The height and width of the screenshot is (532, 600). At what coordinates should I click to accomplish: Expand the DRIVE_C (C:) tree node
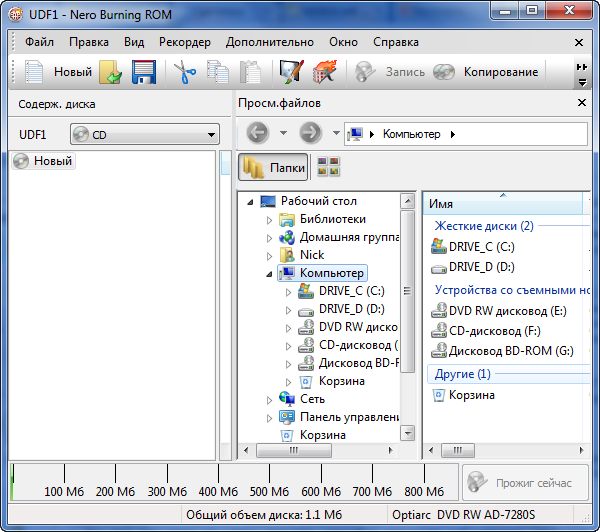[x=288, y=291]
